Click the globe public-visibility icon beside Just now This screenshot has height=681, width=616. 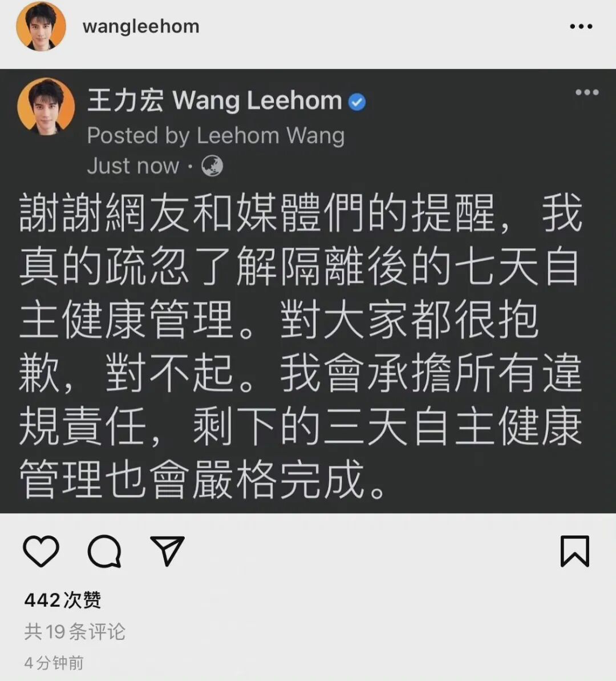click(x=212, y=166)
